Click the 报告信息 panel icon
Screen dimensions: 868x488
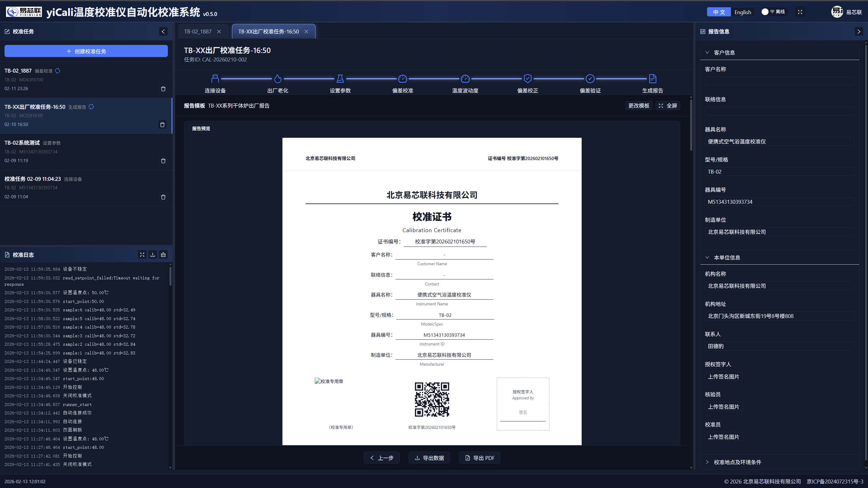703,31
